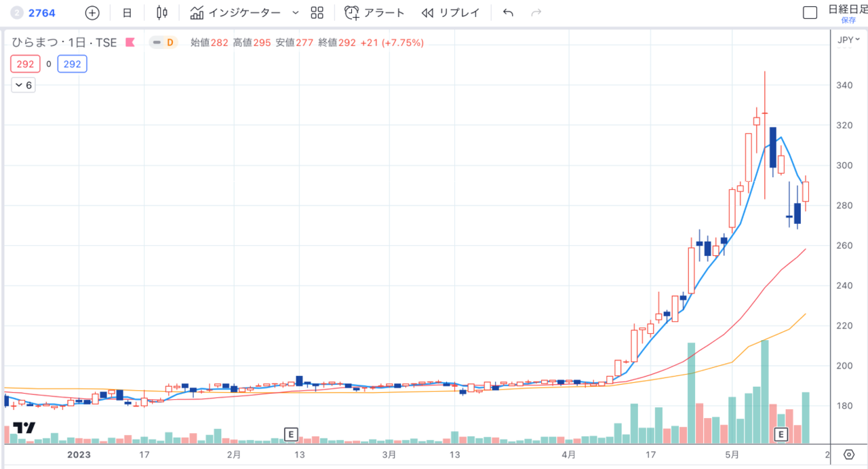Image resolution: width=868 pixels, height=469 pixels.
Task: Toggle the pink flag on ひらまつ symbol
Action: (x=130, y=43)
